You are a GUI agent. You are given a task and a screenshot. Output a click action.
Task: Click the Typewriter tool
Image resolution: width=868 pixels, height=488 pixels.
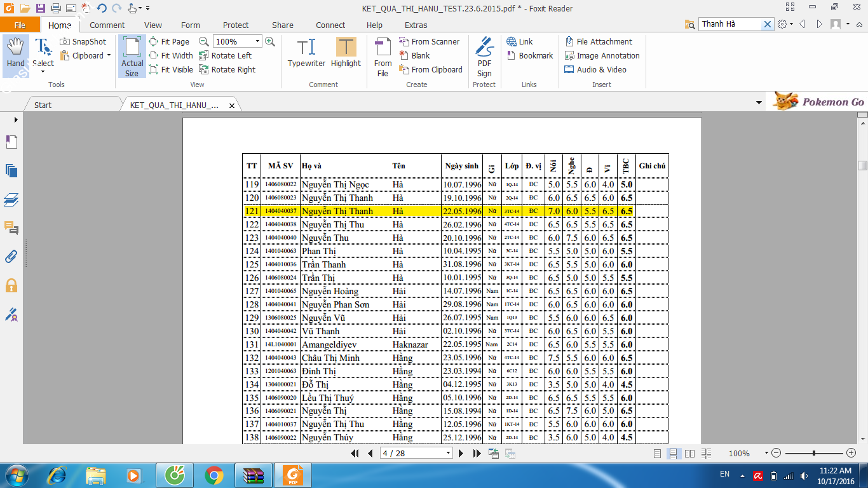[306, 53]
